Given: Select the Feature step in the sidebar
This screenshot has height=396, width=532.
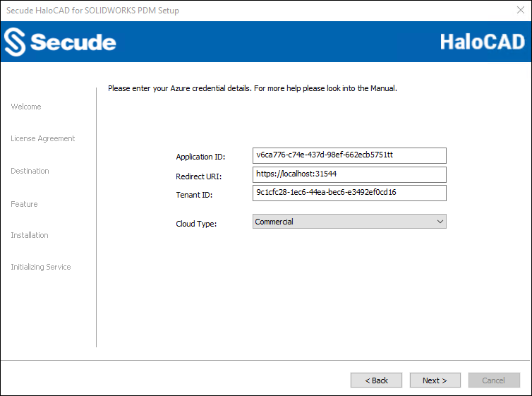Looking at the screenshot, I should point(24,204).
